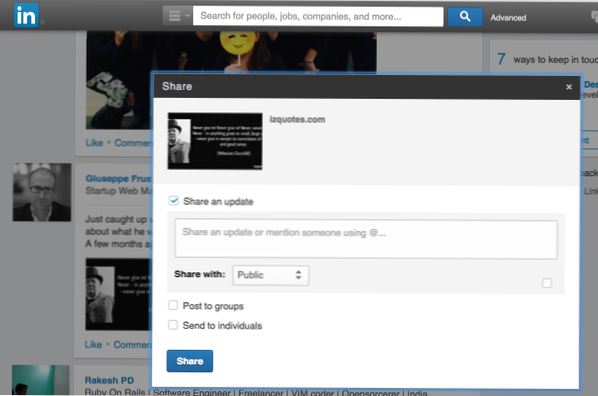Image resolution: width=598 pixels, height=396 pixels.
Task: Click the messages icon in top bar
Action: point(594,16)
